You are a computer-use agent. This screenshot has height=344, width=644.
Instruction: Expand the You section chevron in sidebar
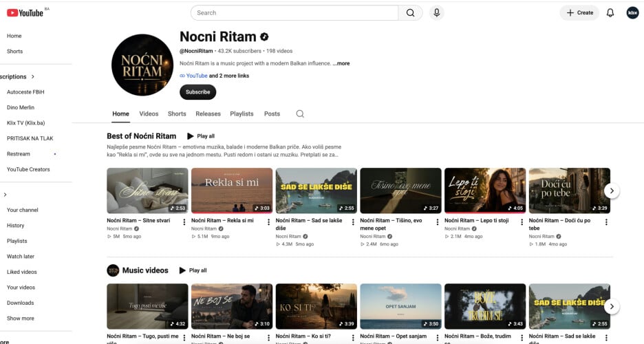[x=5, y=195]
